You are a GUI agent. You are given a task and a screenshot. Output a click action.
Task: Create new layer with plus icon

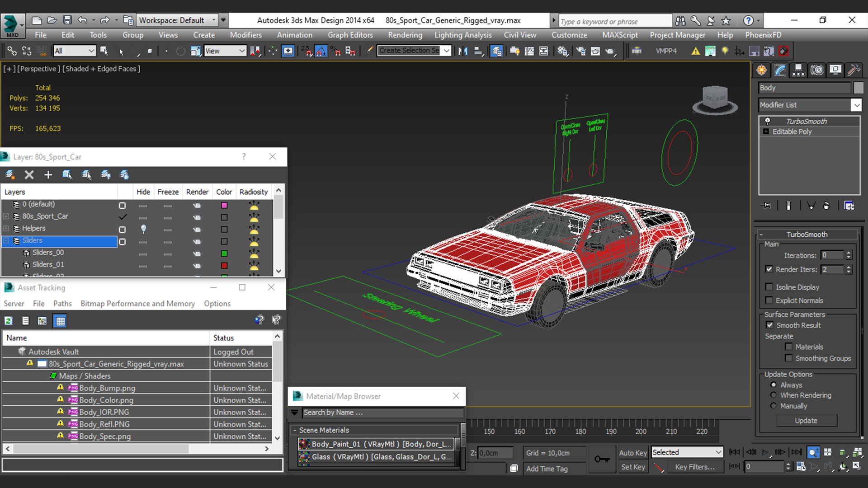click(48, 175)
